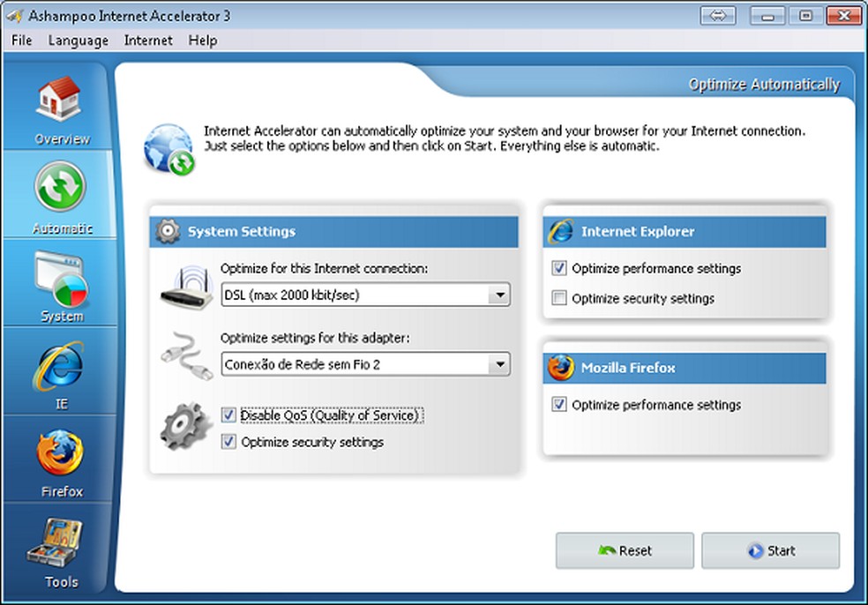Click the Mozilla Firefox header text
868x605 pixels.
coord(628,368)
